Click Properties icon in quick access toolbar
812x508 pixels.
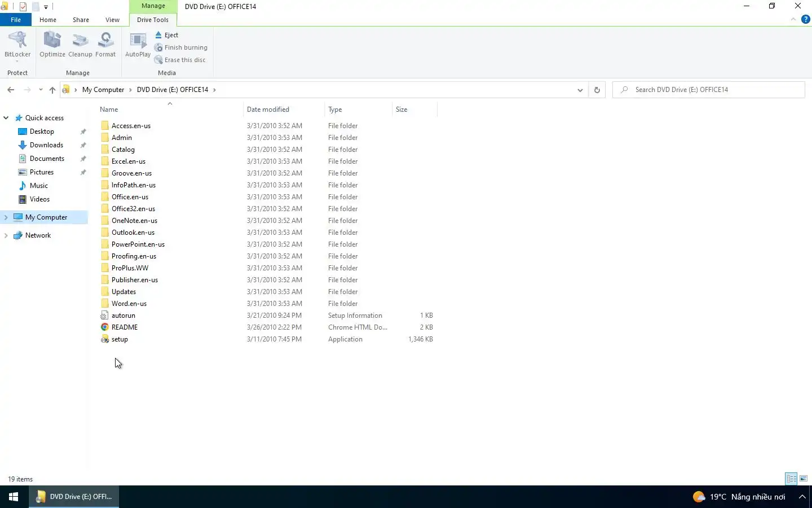(x=23, y=7)
